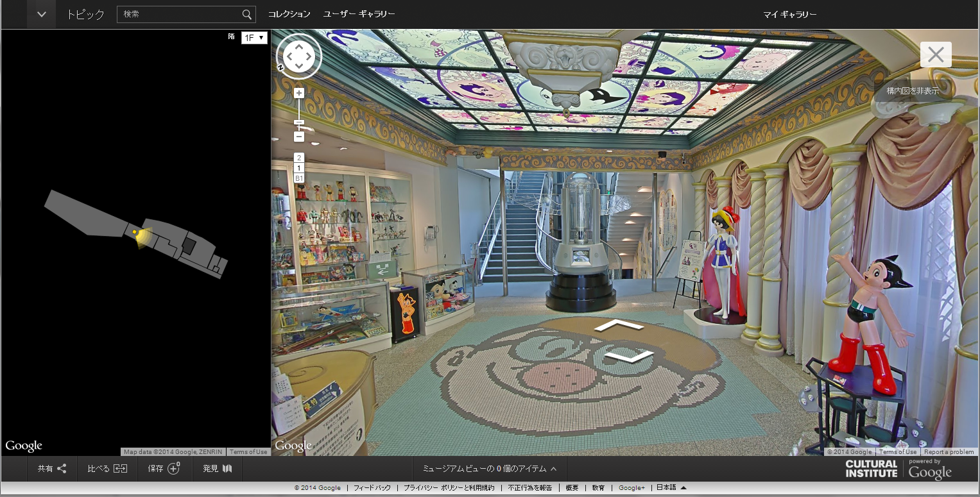The width and height of the screenshot is (980, 497).
Task: Open the 日本語 language dropdown
Action: tap(671, 487)
